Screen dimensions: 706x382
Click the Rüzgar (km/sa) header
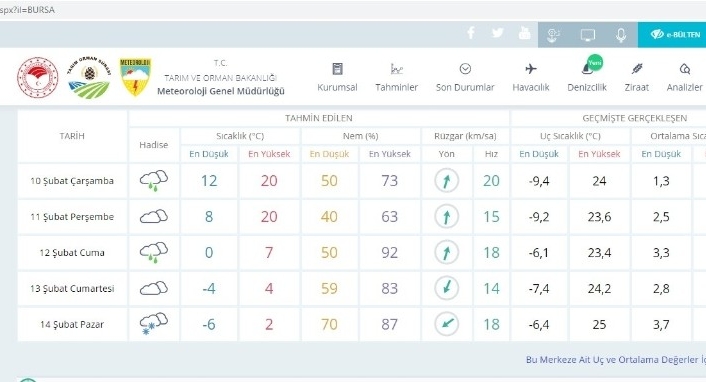[465, 136]
